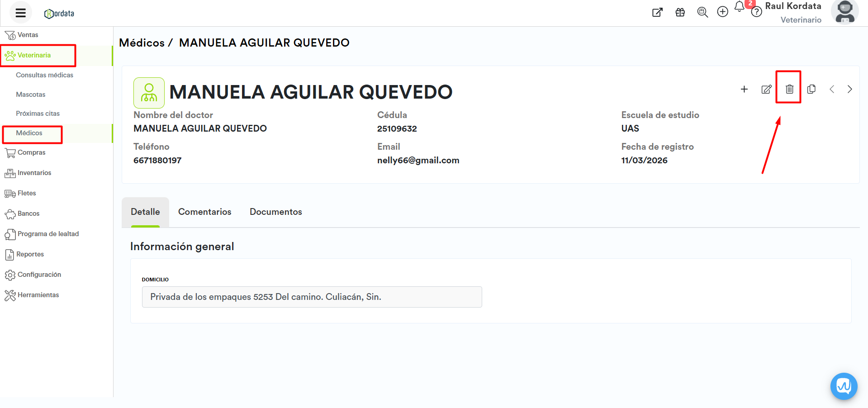The width and height of the screenshot is (868, 408).
Task: Open the chat support widget
Action: [x=844, y=386]
